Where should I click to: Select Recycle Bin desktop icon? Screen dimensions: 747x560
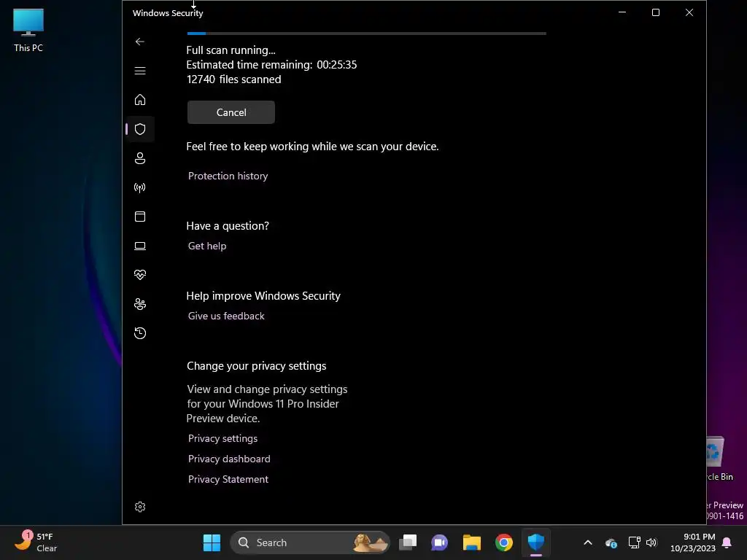tap(719, 459)
